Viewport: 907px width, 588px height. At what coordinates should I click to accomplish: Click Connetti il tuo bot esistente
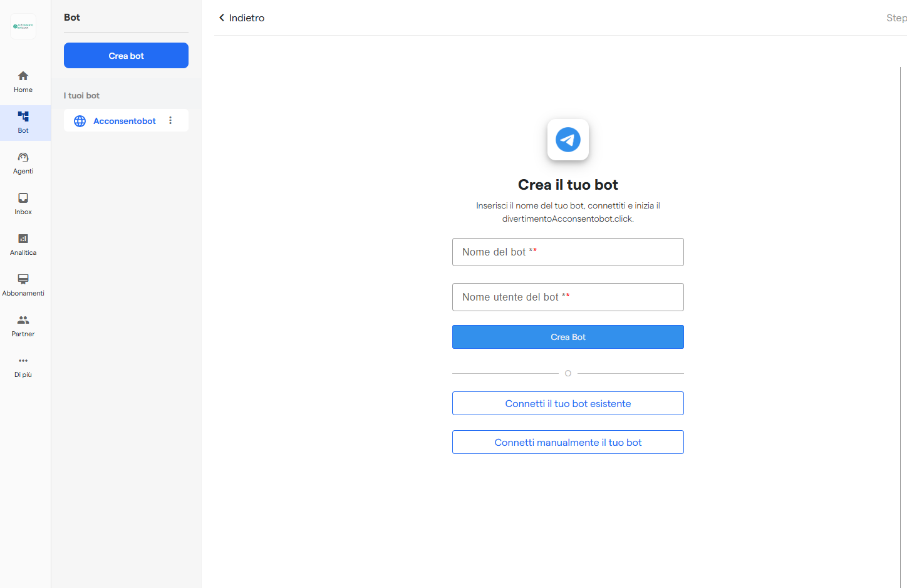point(568,403)
